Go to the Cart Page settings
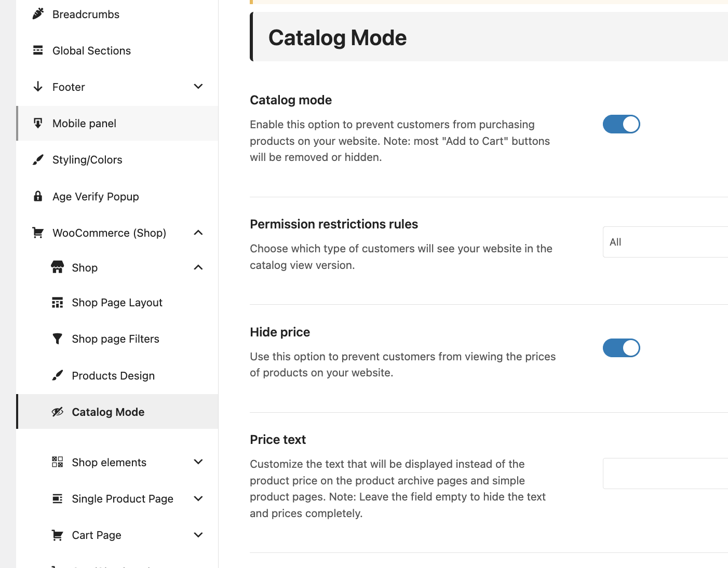The height and width of the screenshot is (568, 728). [x=97, y=535]
